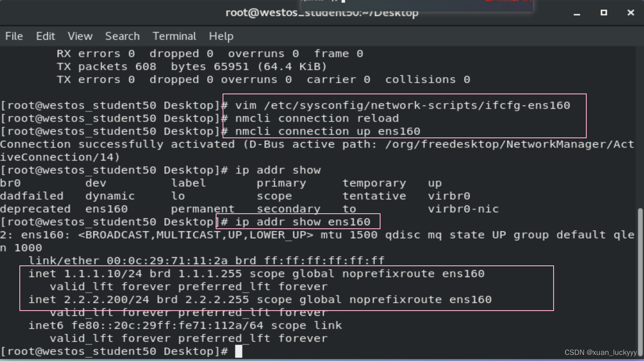Open the Help menu
This screenshot has width=644, height=361.
pos(221,36)
